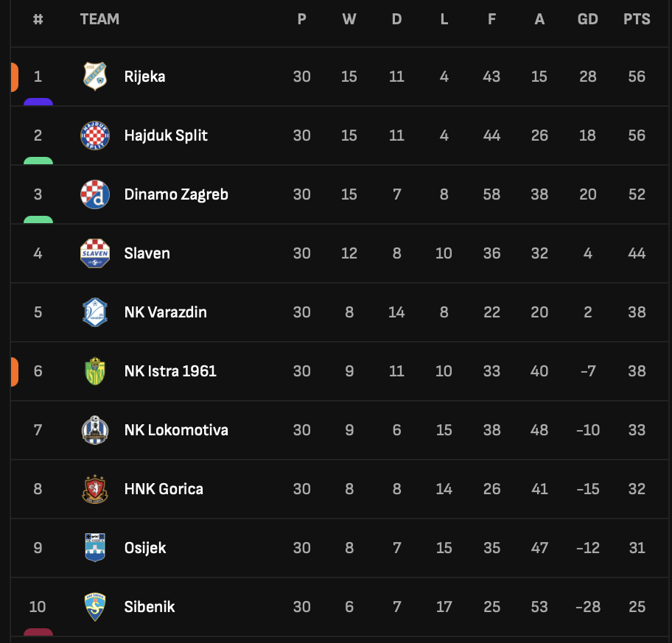Sort table by GD column header
Screen dimensions: 672x643
(587, 19)
